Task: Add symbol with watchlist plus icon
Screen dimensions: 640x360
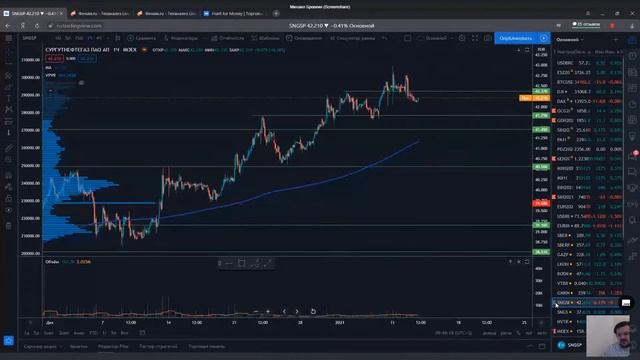Action: 616,40
